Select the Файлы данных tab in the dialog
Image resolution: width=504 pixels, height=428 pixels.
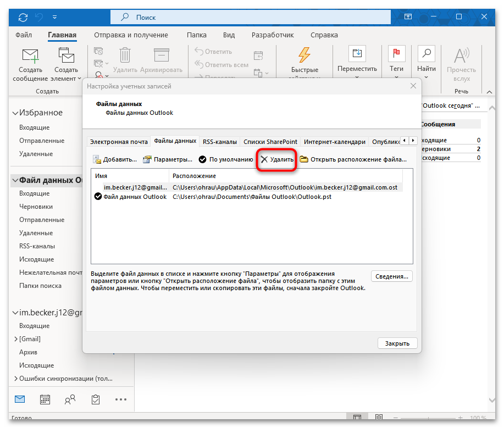coord(175,141)
